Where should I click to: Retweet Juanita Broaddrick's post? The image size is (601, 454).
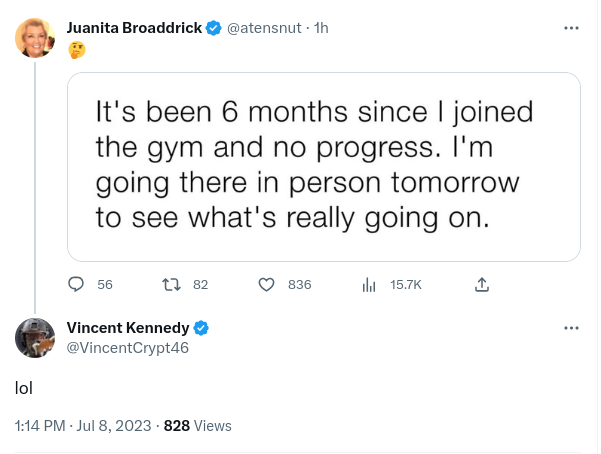[x=170, y=284]
